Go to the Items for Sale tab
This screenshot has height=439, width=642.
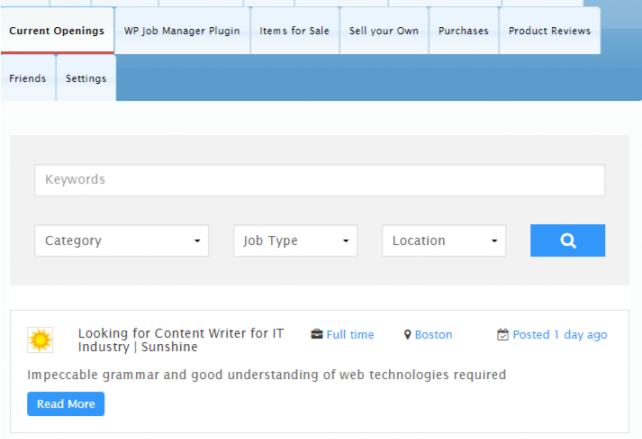[294, 31]
